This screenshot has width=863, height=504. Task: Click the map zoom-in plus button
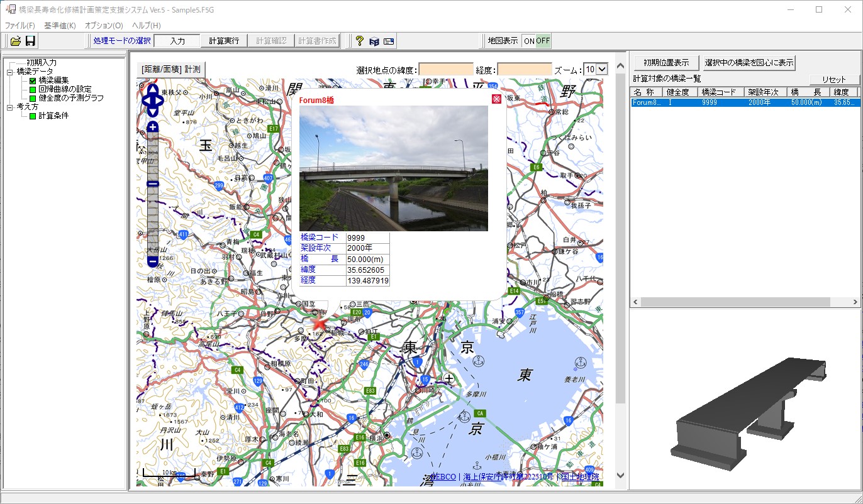(153, 128)
